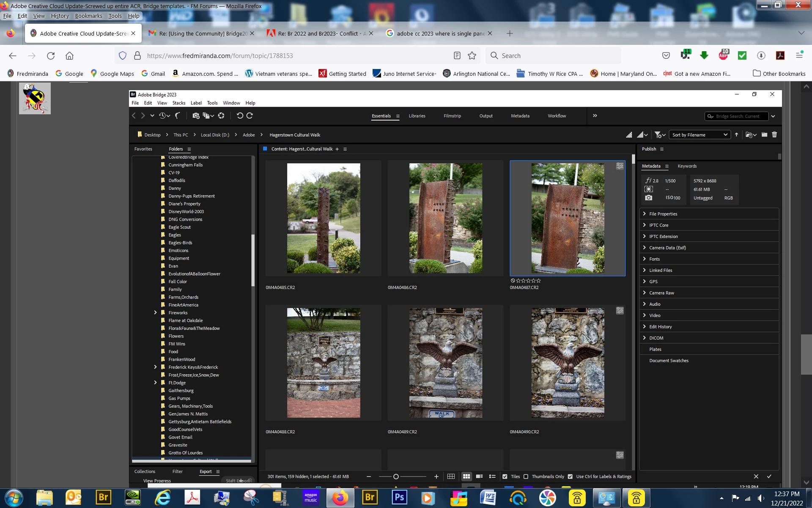Rotate image 90 degrees clockwise

click(x=250, y=116)
